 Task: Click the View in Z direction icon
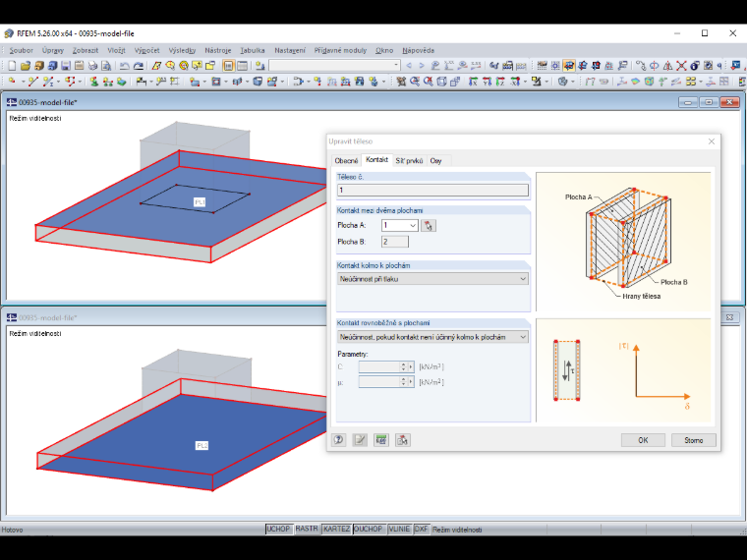tap(500, 82)
